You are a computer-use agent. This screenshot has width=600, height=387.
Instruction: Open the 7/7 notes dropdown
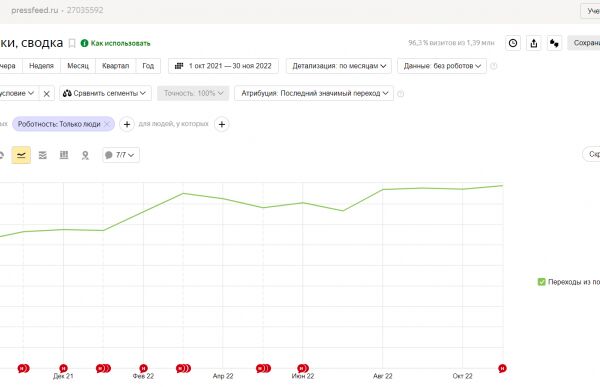(121, 155)
